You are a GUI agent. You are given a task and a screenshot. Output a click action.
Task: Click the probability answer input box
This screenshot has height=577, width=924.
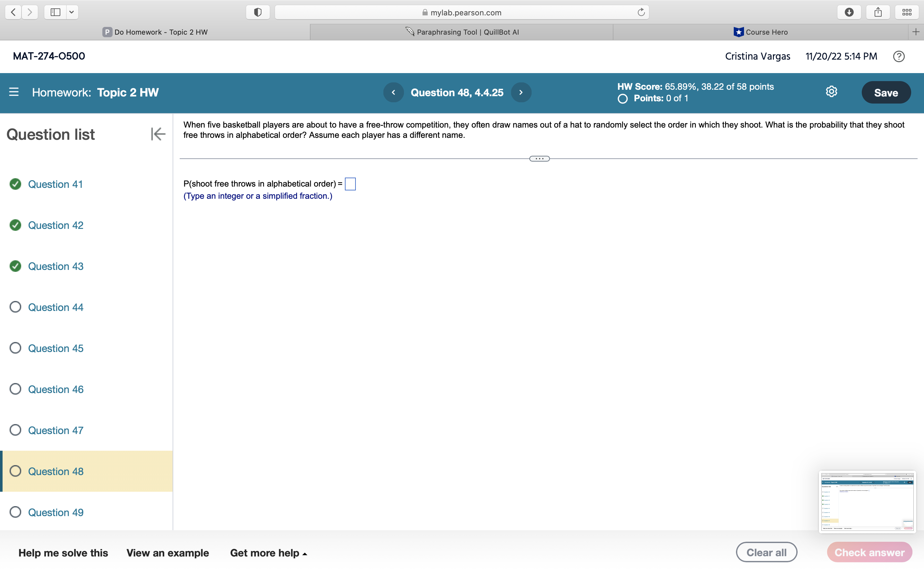pyautogui.click(x=350, y=184)
